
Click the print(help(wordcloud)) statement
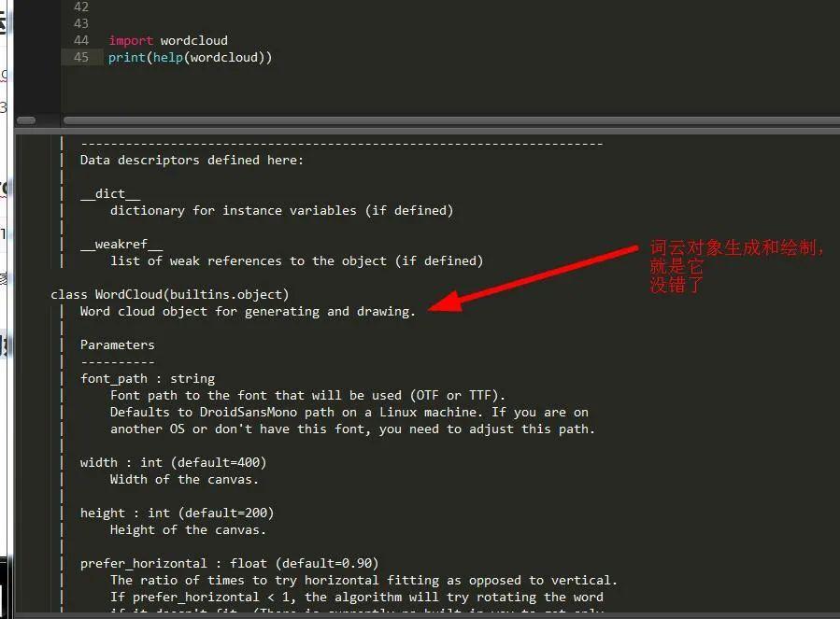point(190,57)
